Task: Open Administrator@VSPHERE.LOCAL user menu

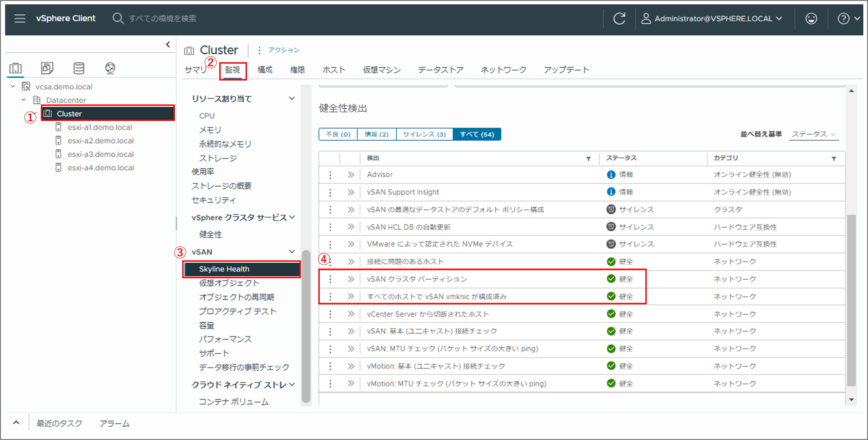Action: (x=711, y=18)
